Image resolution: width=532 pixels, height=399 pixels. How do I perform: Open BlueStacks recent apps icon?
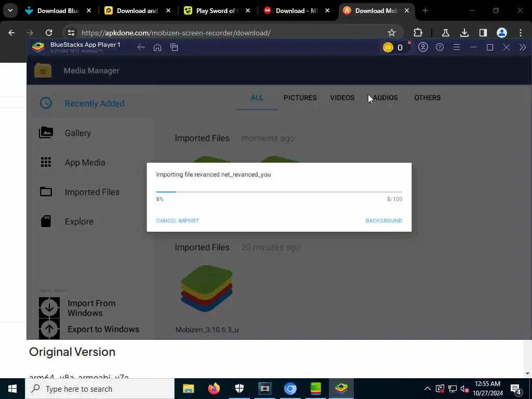click(x=174, y=47)
